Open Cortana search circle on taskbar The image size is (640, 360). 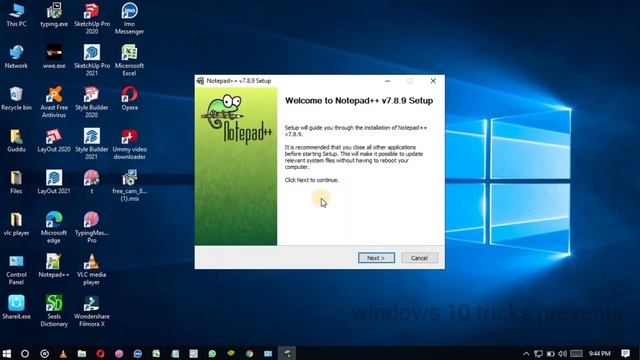click(x=25, y=353)
